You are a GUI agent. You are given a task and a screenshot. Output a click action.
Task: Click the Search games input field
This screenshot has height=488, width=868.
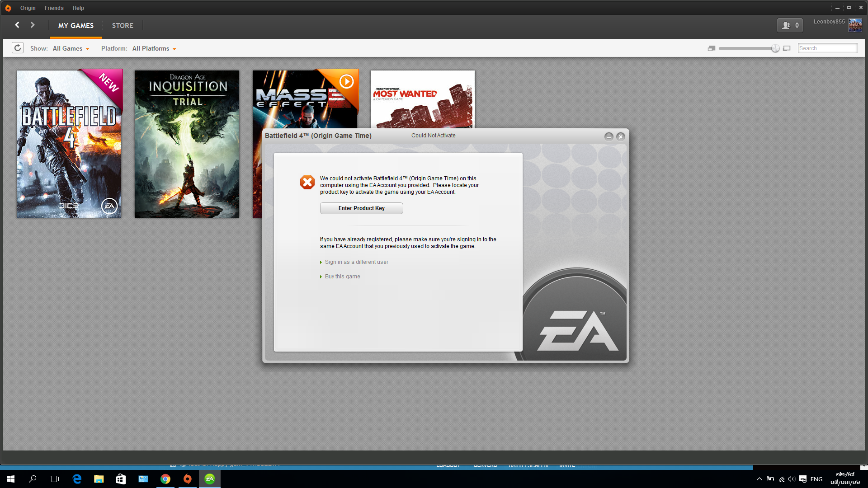[827, 48]
